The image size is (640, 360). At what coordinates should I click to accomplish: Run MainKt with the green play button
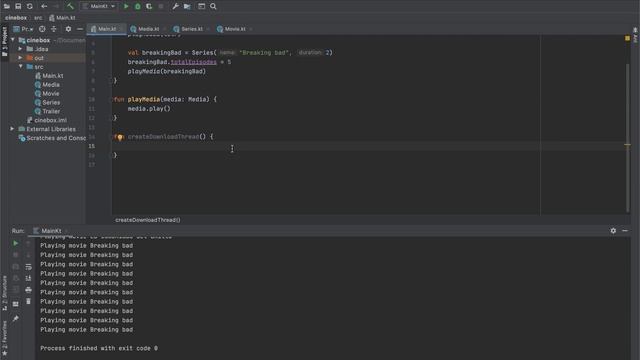click(x=126, y=6)
